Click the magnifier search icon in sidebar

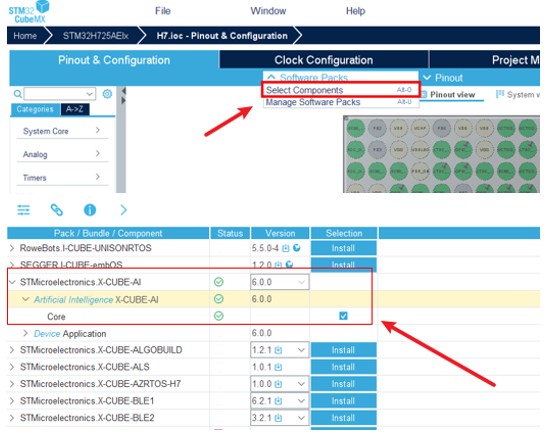click(x=17, y=94)
